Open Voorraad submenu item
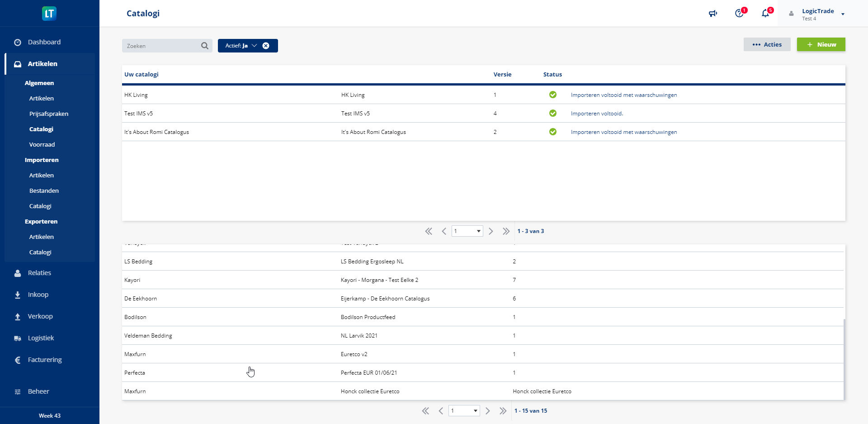Viewport: 868px width, 424px height. point(42,144)
